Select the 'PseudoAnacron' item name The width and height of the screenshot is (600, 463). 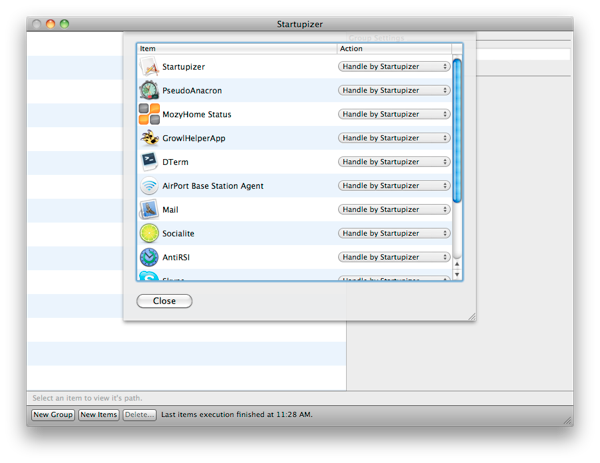192,91
